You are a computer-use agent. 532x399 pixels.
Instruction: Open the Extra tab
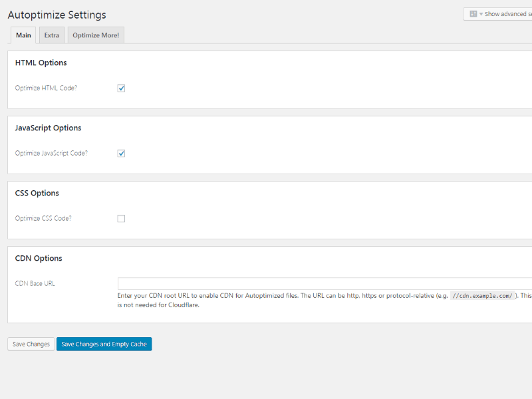pyautogui.click(x=52, y=35)
